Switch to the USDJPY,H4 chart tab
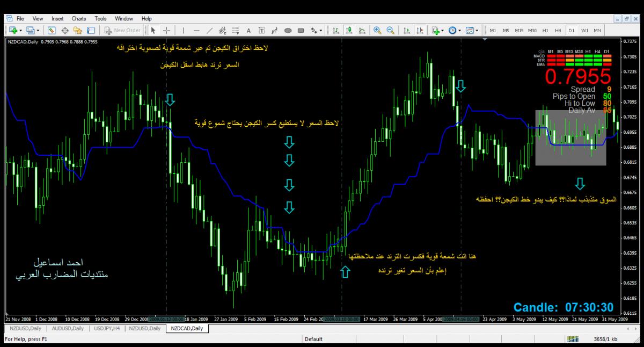The height and width of the screenshot is (347, 644). pyautogui.click(x=106, y=328)
